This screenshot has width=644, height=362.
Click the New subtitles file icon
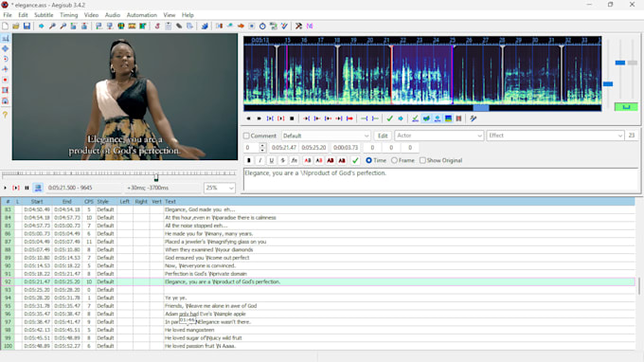(x=6, y=26)
